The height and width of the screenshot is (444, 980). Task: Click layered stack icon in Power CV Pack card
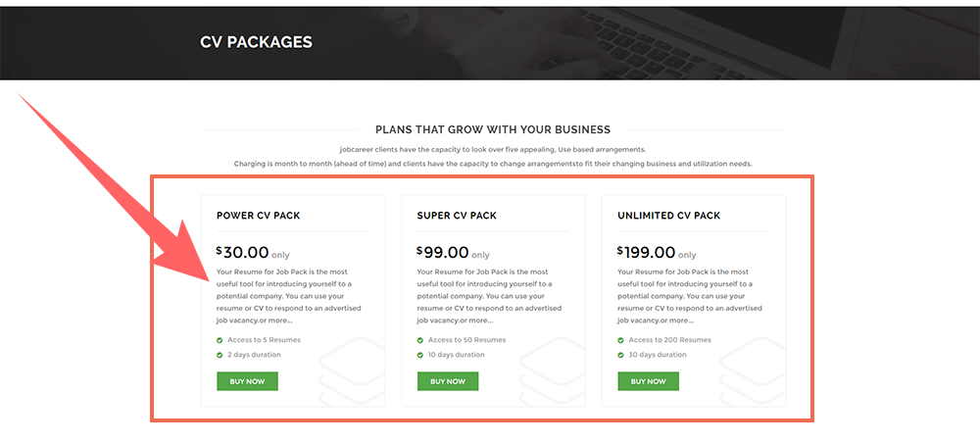pyautogui.click(x=348, y=370)
